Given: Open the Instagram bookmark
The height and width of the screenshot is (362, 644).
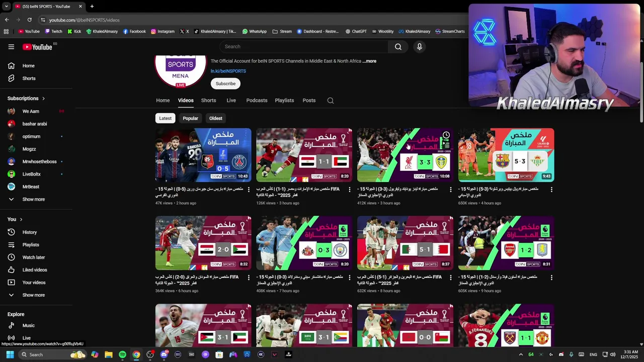Looking at the screenshot, I should (163, 31).
